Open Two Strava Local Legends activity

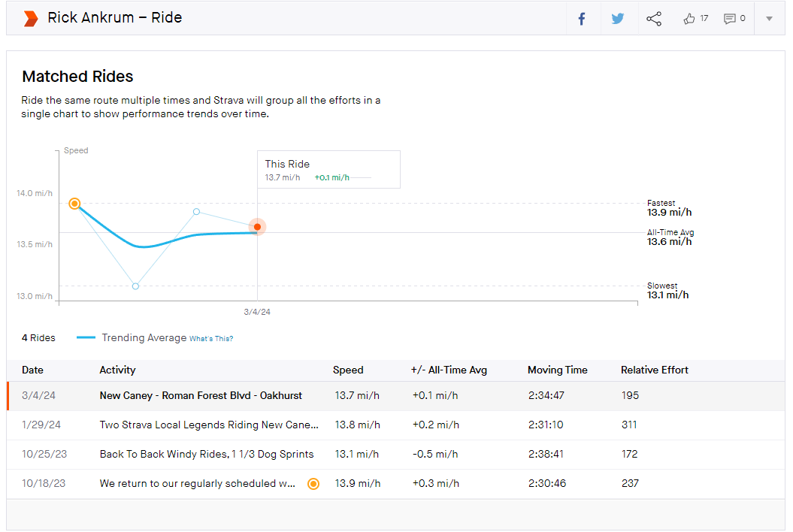point(209,425)
